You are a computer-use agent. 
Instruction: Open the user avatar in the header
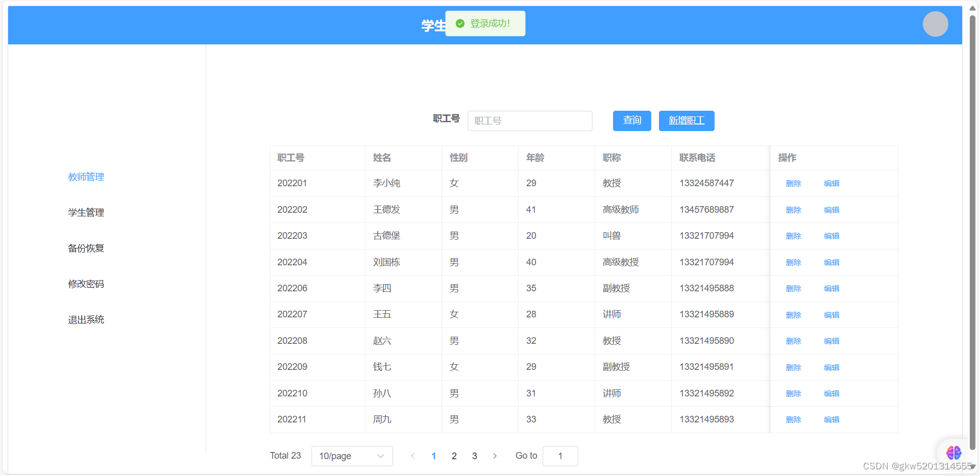coord(935,23)
